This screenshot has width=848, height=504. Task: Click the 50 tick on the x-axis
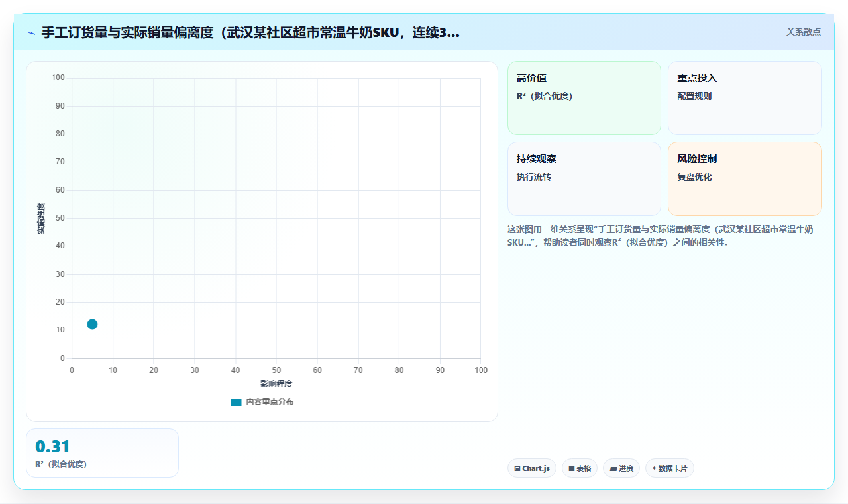[276, 370]
